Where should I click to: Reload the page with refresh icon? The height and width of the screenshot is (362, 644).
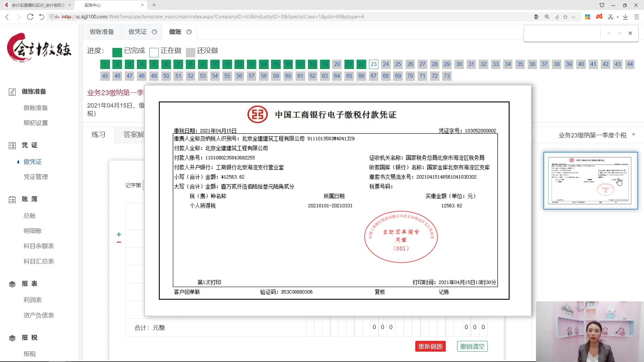pyautogui.click(x=30, y=17)
